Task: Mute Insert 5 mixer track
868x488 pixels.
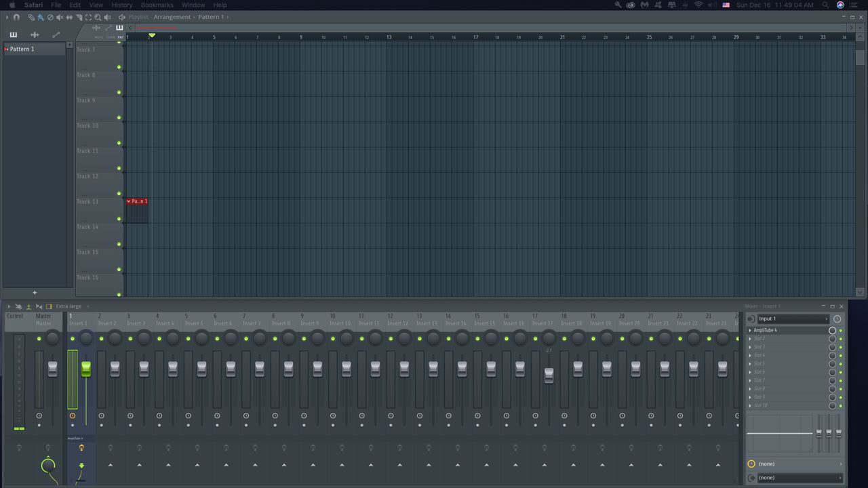Action: tap(188, 338)
